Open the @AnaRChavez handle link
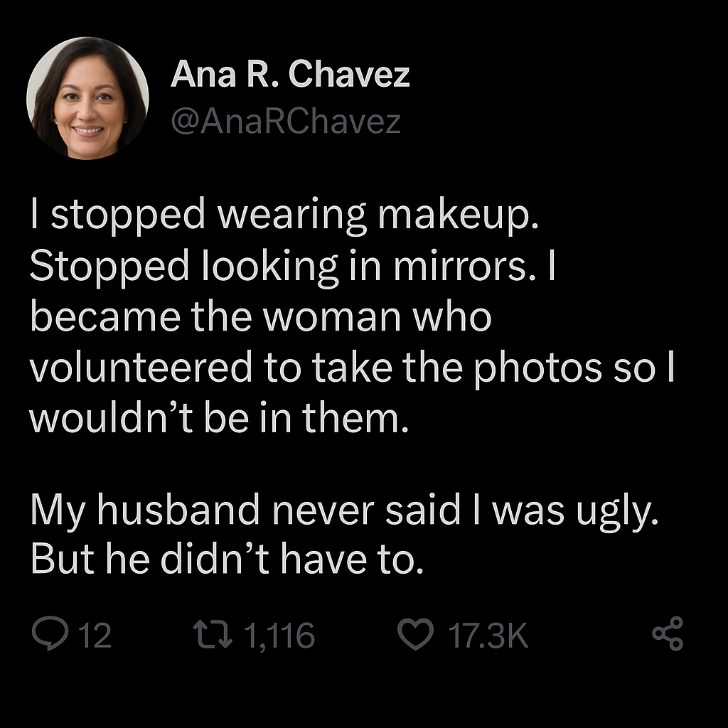 coord(286,122)
